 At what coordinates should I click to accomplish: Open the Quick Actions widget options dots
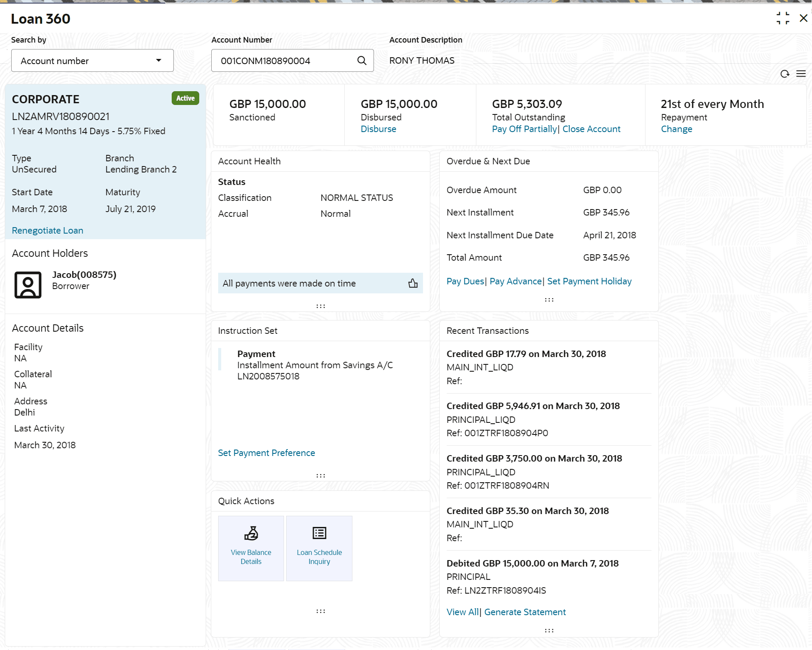[x=320, y=610]
